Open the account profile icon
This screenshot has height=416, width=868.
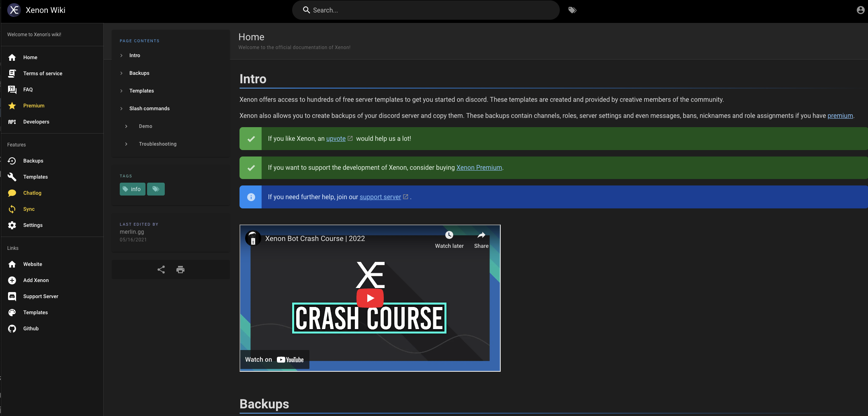[860, 10]
